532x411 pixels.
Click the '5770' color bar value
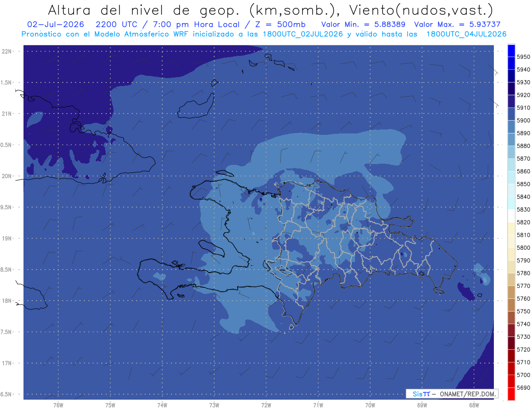pyautogui.click(x=524, y=286)
